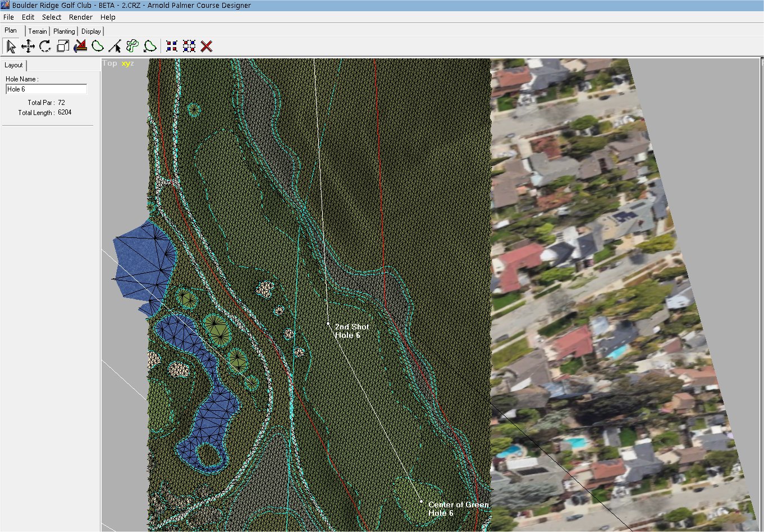Activate the vertex edit arrow tool
Screen dimensions: 764x532
[x=115, y=46]
